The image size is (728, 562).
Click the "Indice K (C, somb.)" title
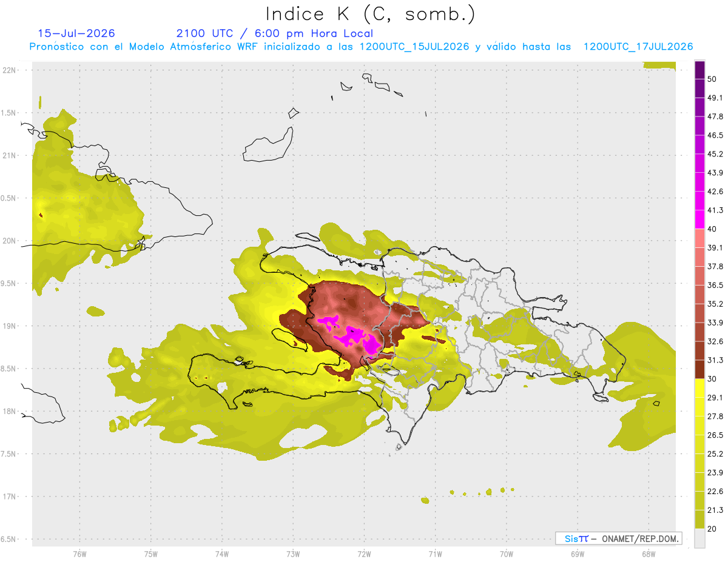coord(371,14)
